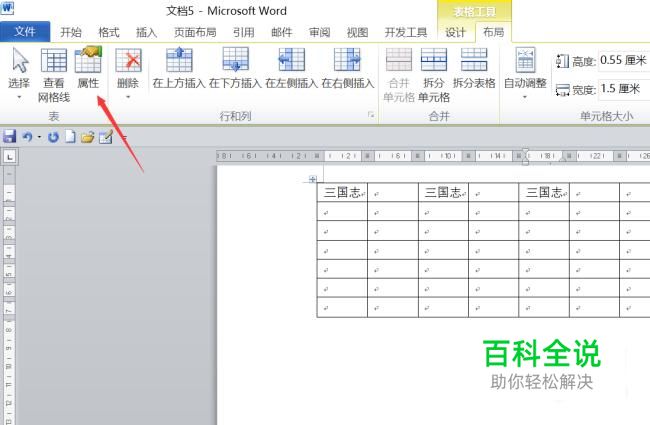Click 合并单元格 merge cells icon
This screenshot has height=425, width=650.
coord(399,60)
